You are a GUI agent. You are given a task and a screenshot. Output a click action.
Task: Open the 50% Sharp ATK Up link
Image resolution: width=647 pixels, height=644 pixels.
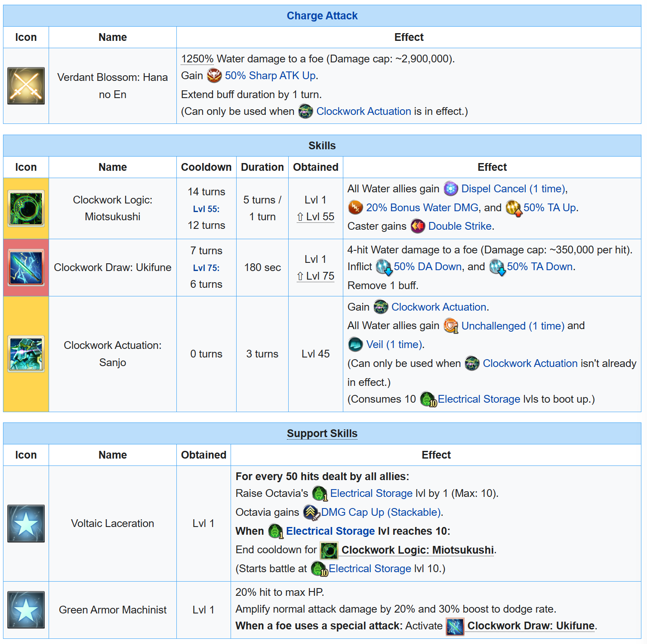(x=271, y=76)
